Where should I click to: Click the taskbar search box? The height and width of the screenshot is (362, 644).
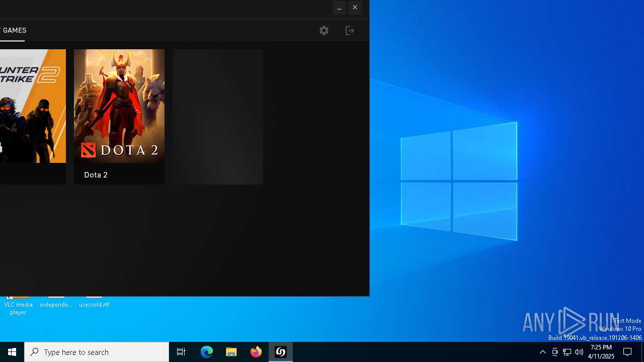(x=97, y=352)
